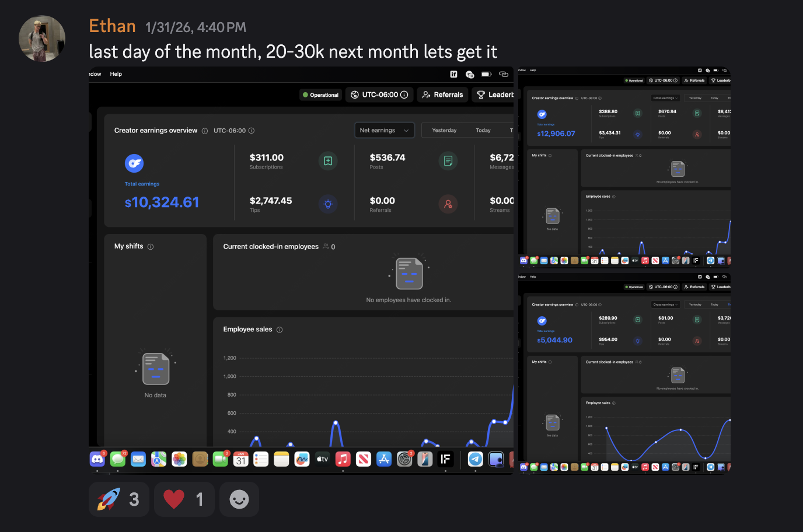
Task: Toggle the red heart reaction
Action: 184,499
